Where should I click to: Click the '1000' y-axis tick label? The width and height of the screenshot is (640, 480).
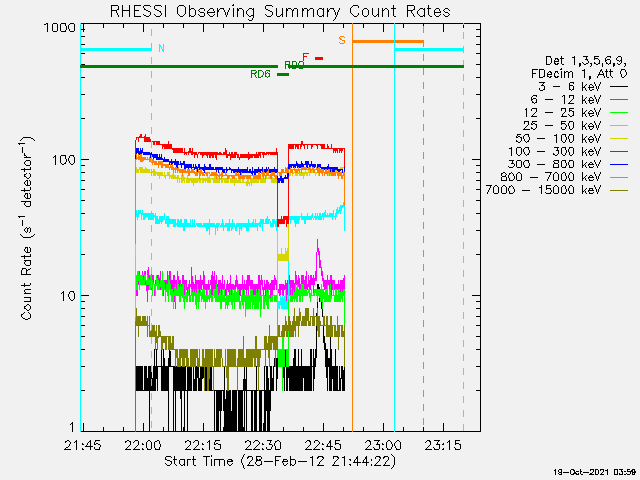60,28
